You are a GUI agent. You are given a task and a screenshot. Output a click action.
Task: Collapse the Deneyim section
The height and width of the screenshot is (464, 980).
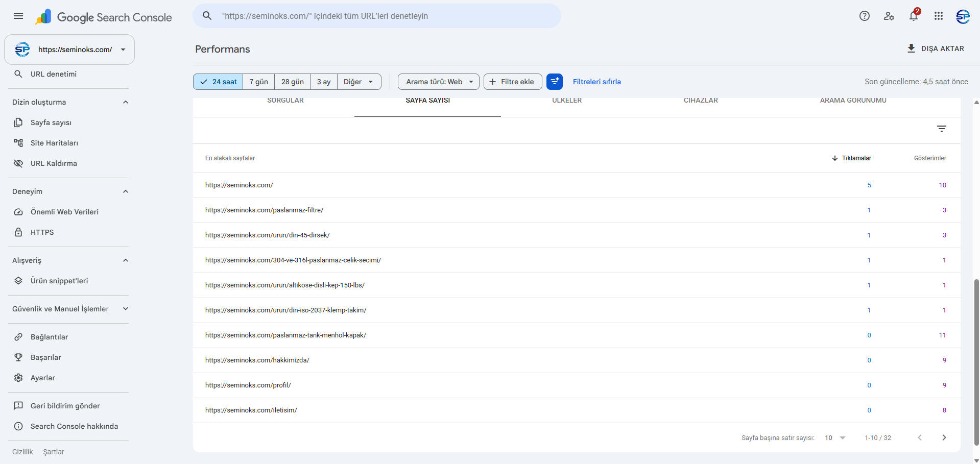point(126,191)
